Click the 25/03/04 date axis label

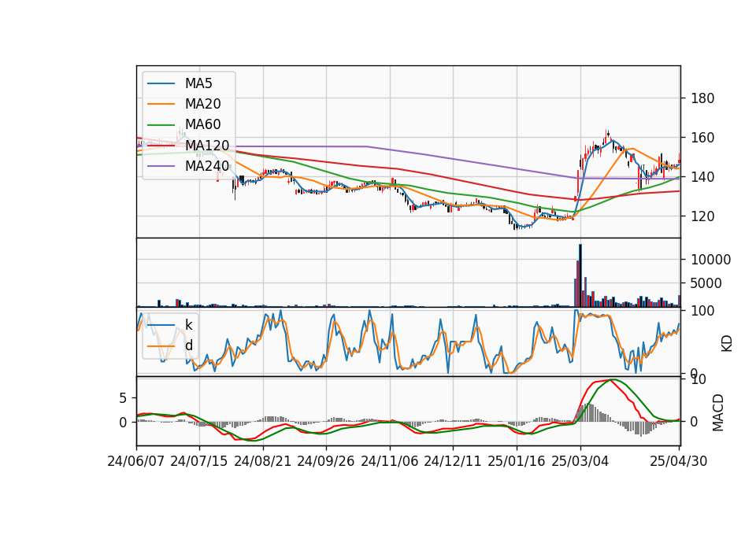(x=580, y=461)
